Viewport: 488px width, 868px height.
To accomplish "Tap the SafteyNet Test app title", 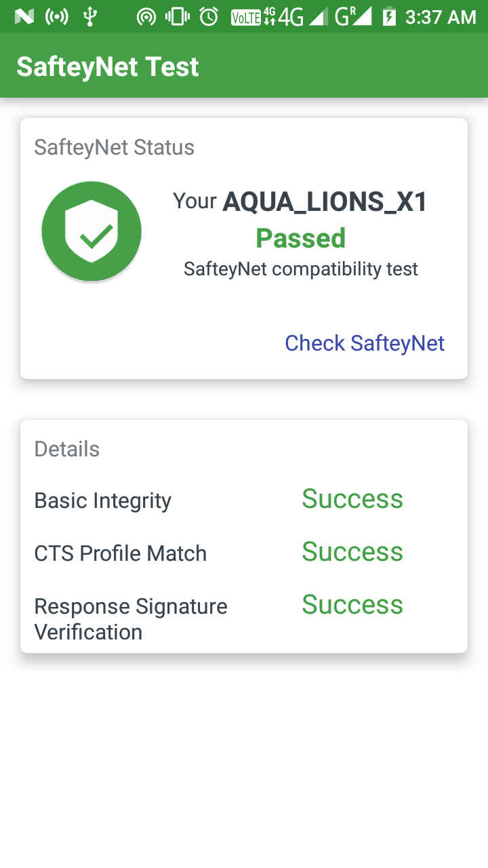I will pyautogui.click(x=108, y=66).
